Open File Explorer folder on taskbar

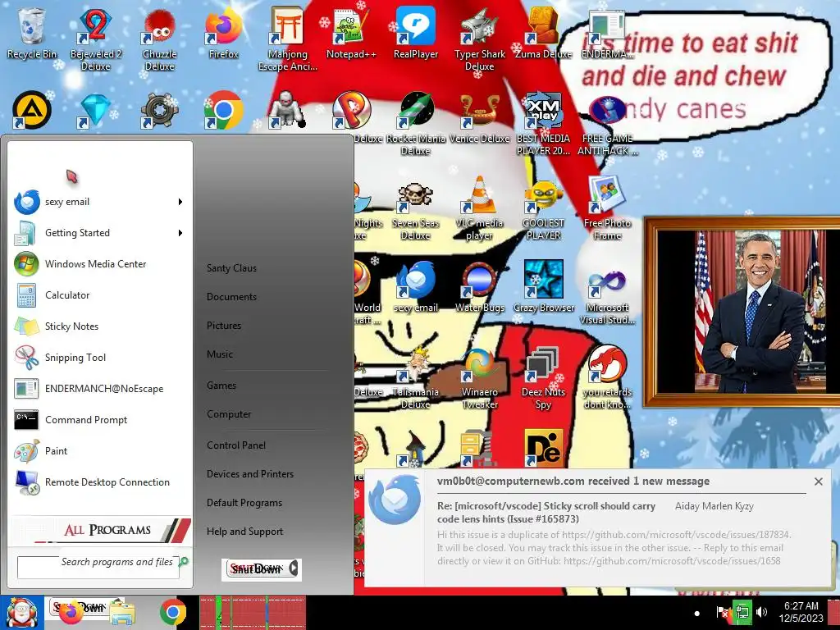123,614
